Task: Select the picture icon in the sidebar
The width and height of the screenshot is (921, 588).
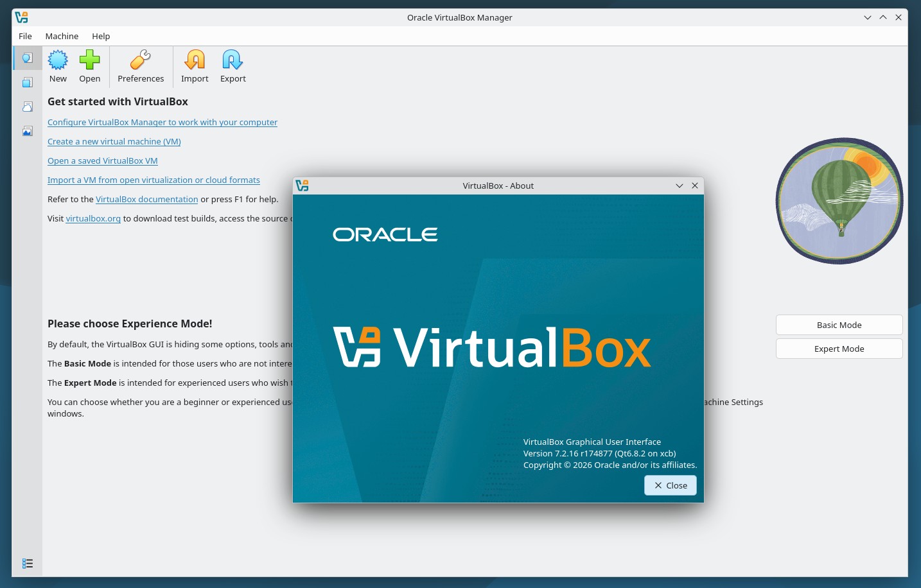Action: (x=27, y=131)
